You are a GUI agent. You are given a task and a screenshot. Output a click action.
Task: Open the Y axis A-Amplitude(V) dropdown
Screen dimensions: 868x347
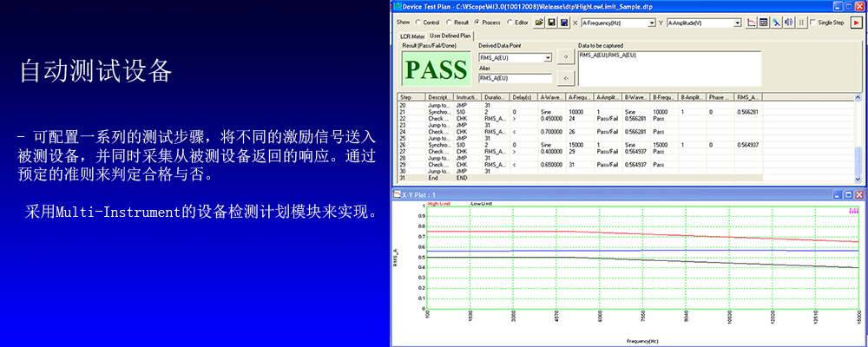(737, 23)
